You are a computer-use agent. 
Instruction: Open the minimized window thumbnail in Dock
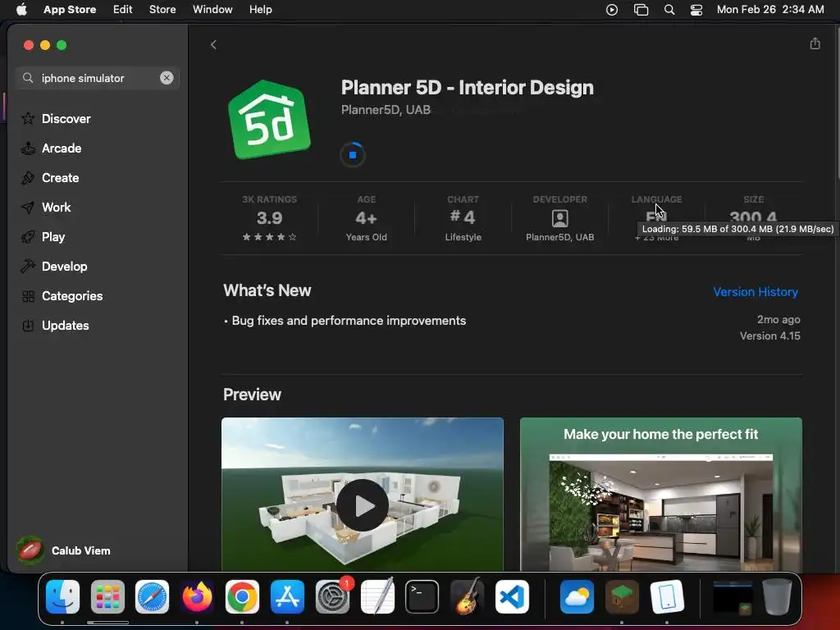733,597
